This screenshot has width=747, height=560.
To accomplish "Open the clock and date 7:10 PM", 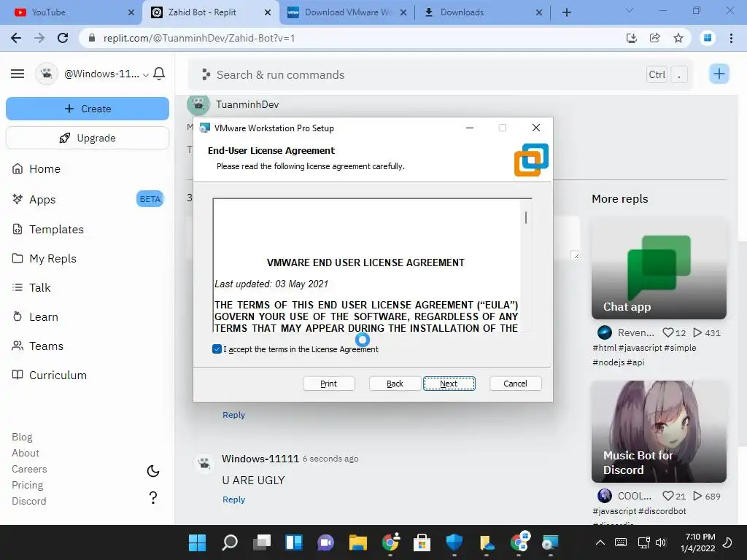I will point(698,542).
